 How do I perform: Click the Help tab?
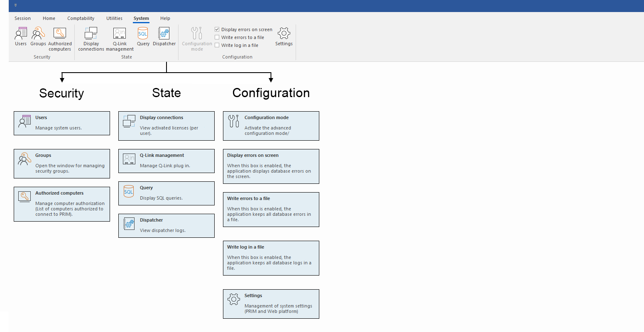point(165,18)
